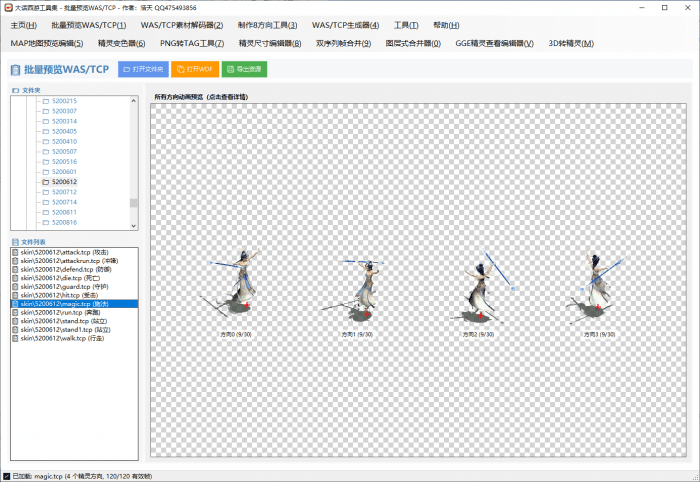Click the green 导出资源 button
Screen dimensions: 700x482
[244, 69]
